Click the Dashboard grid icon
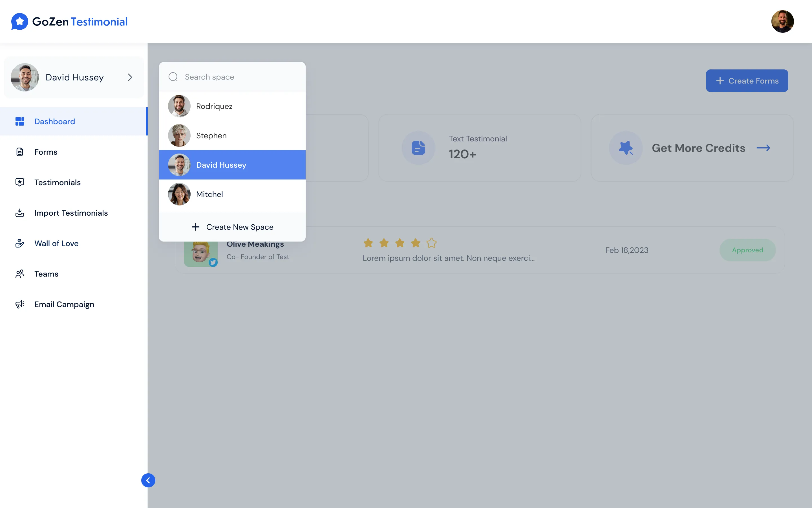 click(x=20, y=121)
